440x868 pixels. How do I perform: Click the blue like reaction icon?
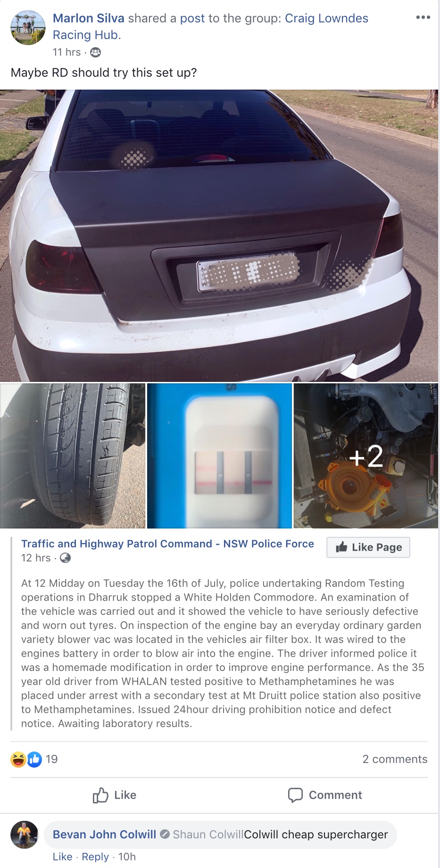coord(34,759)
